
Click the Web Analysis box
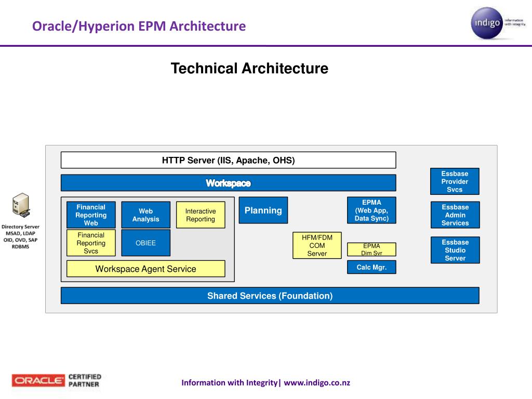point(146,215)
